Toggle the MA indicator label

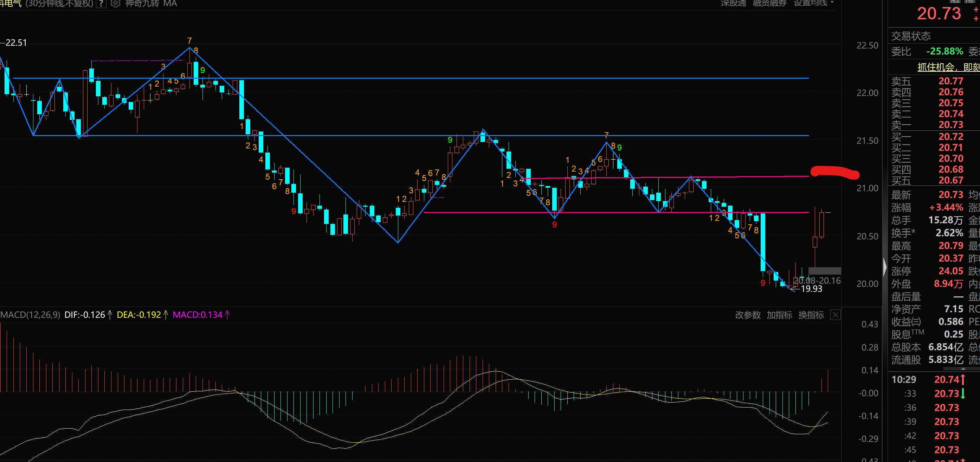[170, 4]
